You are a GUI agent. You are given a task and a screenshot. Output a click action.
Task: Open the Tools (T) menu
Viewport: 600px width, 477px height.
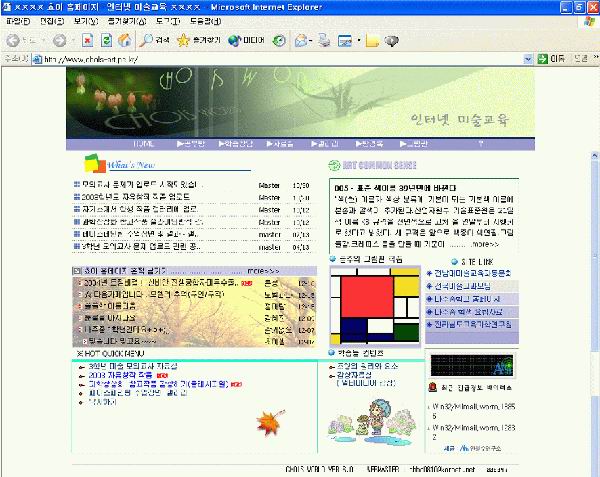point(168,21)
